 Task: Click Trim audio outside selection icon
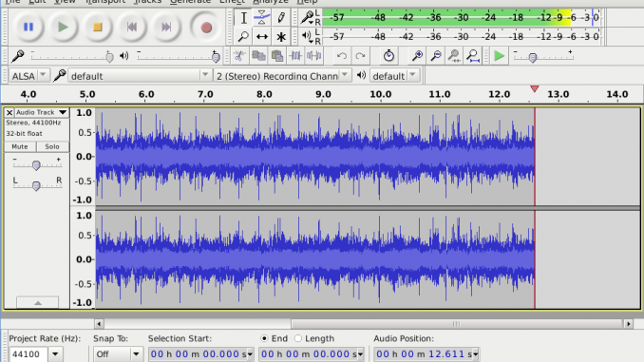point(295,55)
